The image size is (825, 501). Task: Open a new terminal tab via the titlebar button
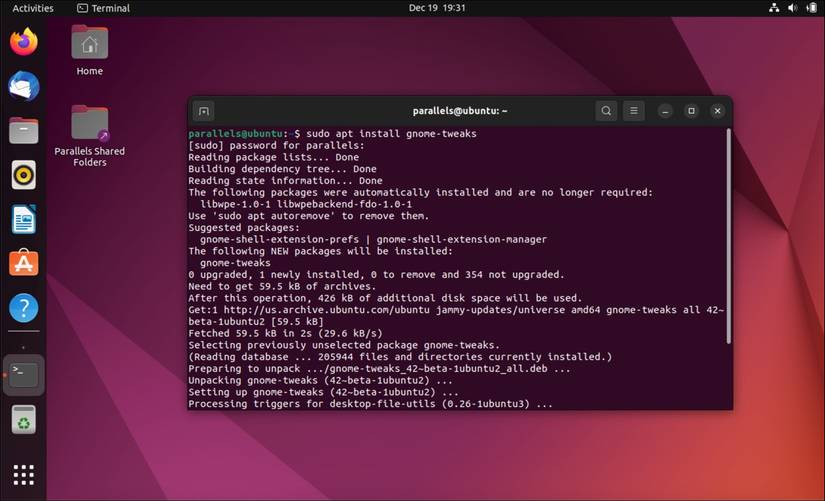click(204, 111)
